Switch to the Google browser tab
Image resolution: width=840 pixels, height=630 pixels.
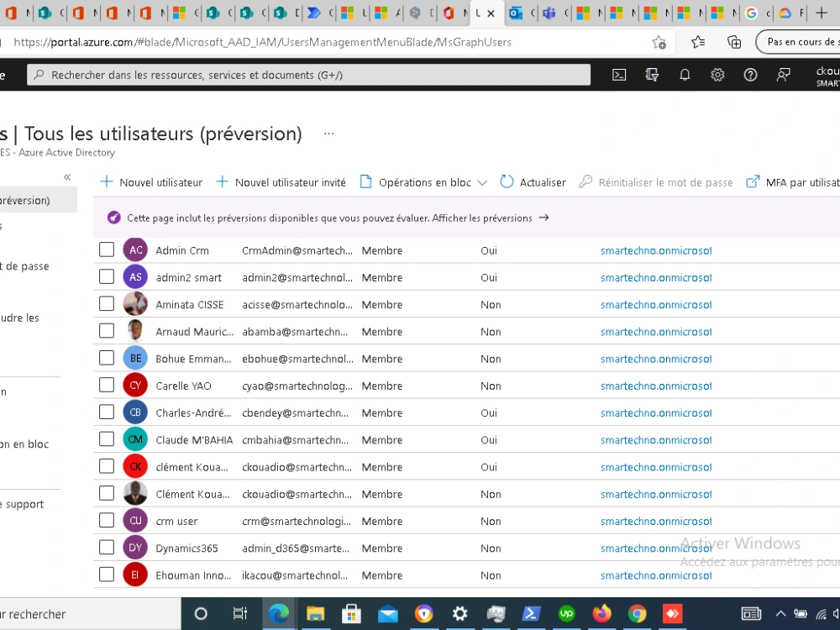pos(757,13)
